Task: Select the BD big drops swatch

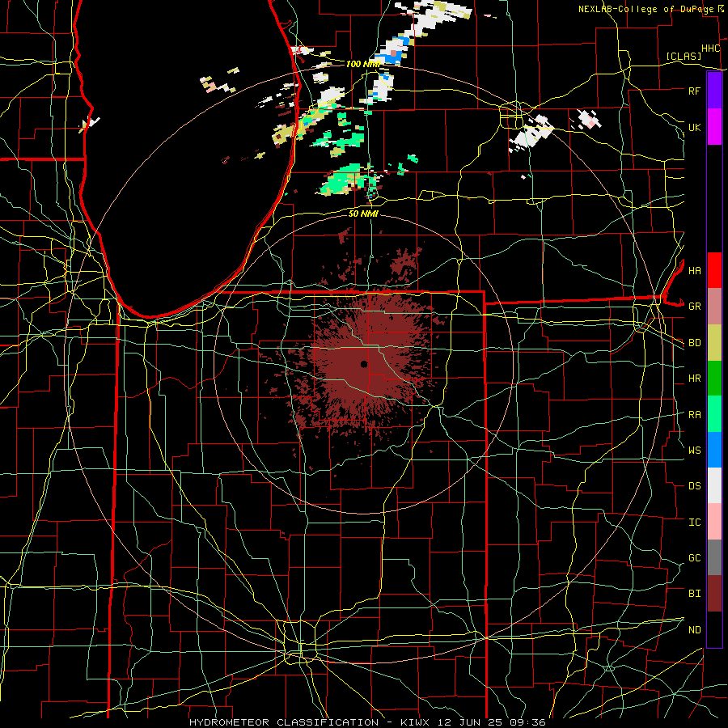Action: point(714,343)
